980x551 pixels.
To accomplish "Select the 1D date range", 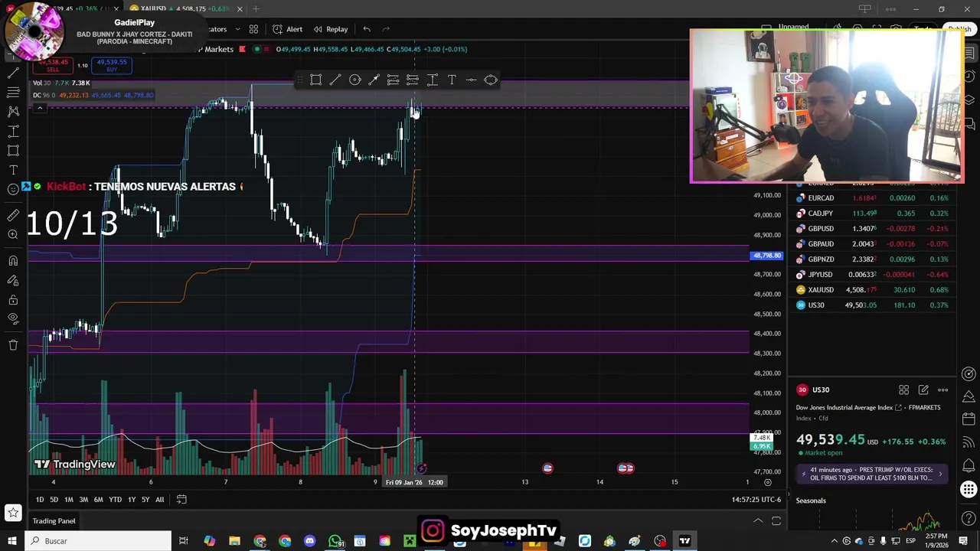I will pos(40,500).
